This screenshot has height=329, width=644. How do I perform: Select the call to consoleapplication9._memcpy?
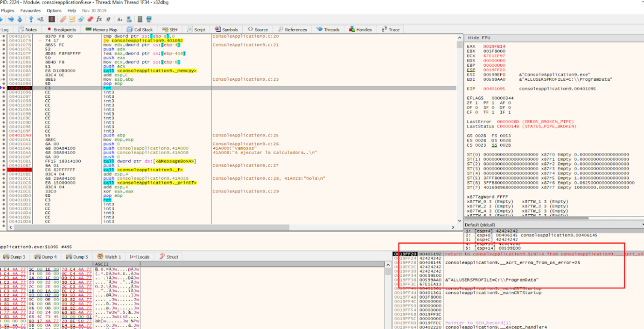150,71
